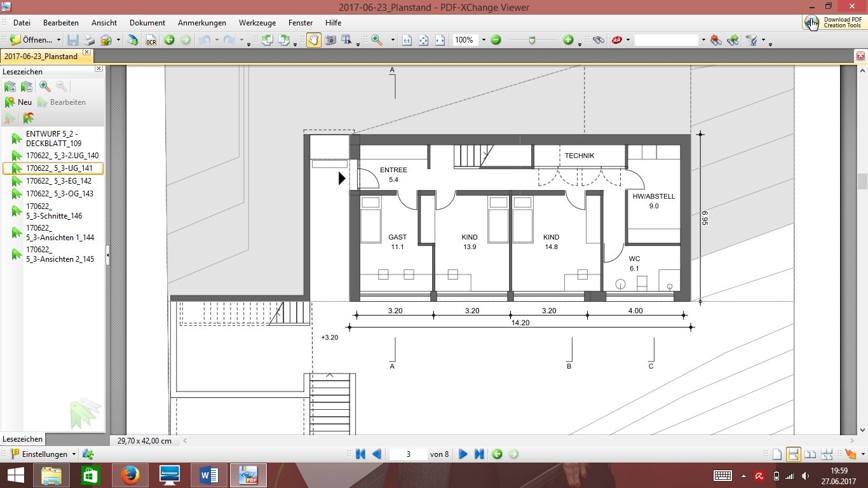Open bookmark 170622_ 5_3-EG_142

click(58, 181)
